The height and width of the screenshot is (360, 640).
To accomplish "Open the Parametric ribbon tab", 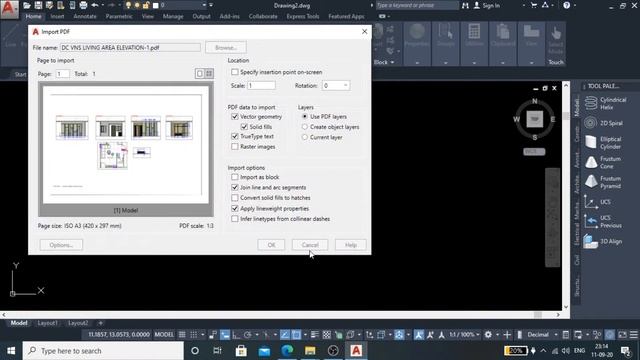I will pos(119,16).
